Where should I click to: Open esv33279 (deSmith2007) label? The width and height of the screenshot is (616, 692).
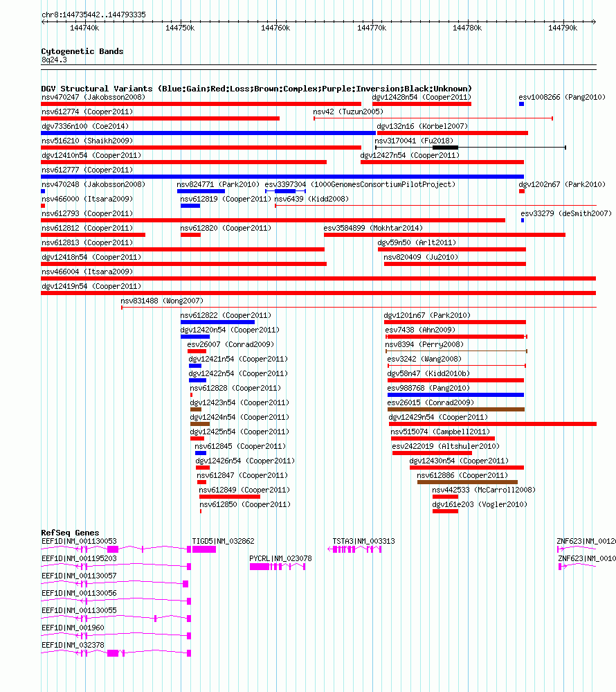point(566,213)
